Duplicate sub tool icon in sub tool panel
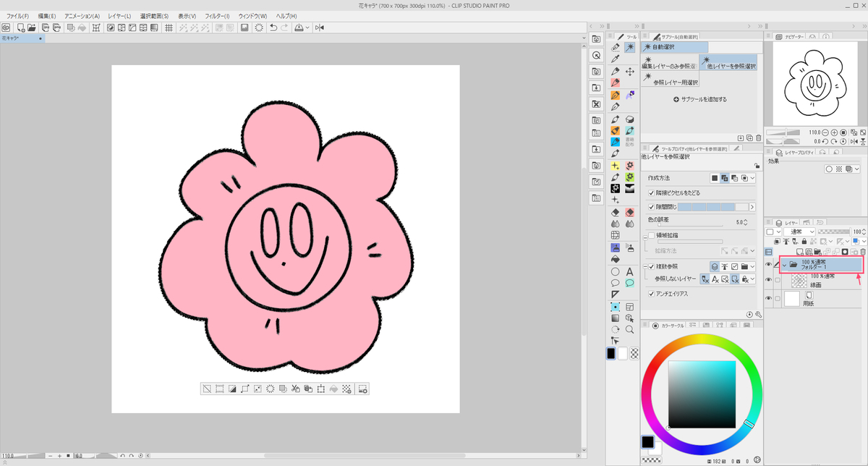868x466 pixels. tap(749, 138)
